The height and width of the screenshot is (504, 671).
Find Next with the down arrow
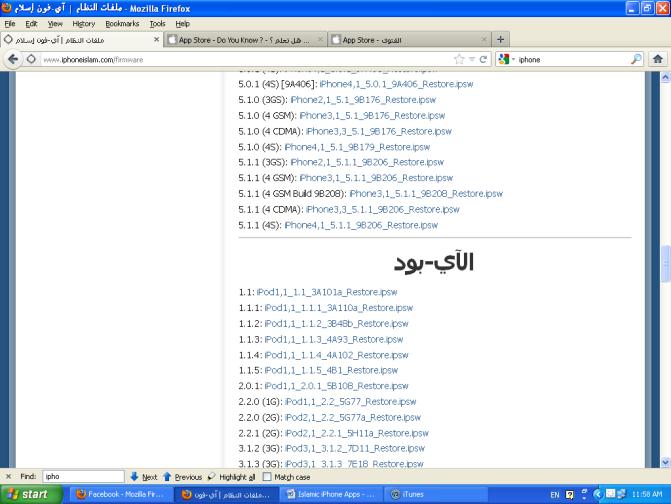(x=143, y=477)
